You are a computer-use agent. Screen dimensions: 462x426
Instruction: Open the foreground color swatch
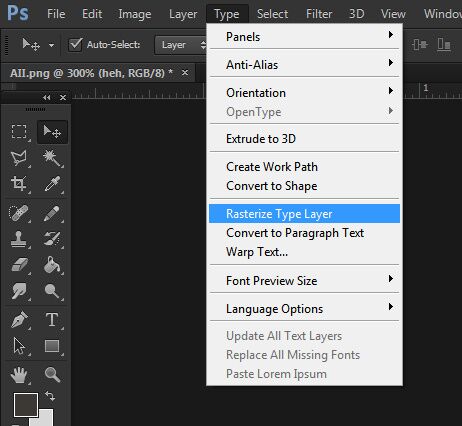(26, 405)
